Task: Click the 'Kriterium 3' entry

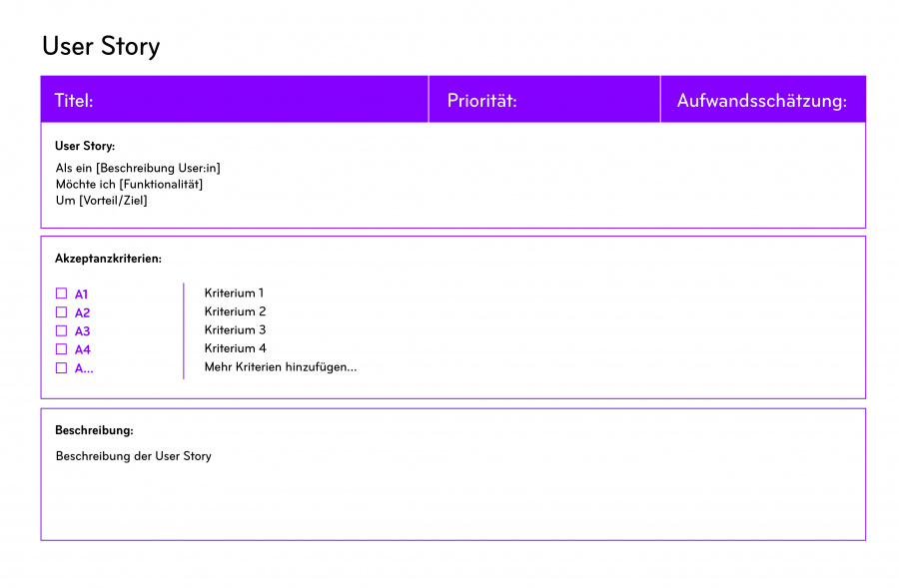Action: click(x=235, y=329)
